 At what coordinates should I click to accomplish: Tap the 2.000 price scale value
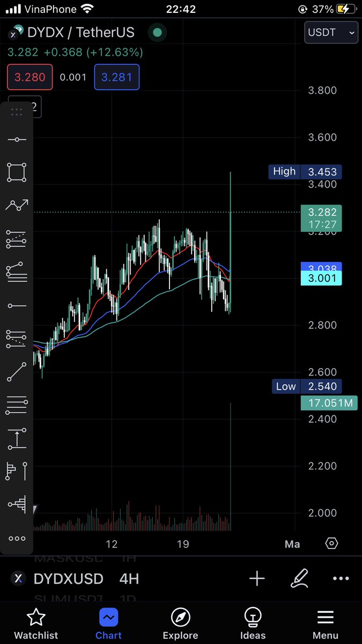tap(322, 513)
